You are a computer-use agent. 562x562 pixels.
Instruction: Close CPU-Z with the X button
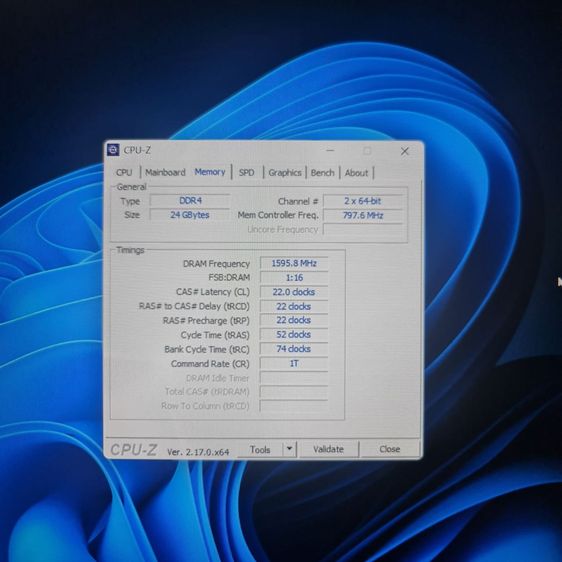coord(405,151)
